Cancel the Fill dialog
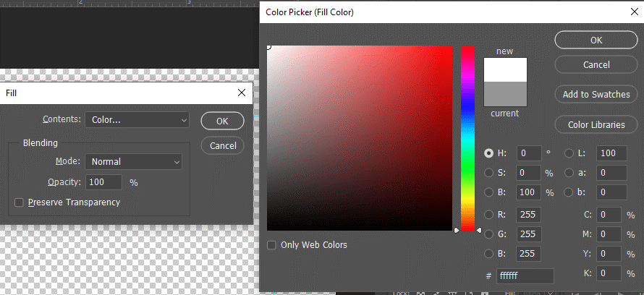644x295 pixels. point(222,145)
